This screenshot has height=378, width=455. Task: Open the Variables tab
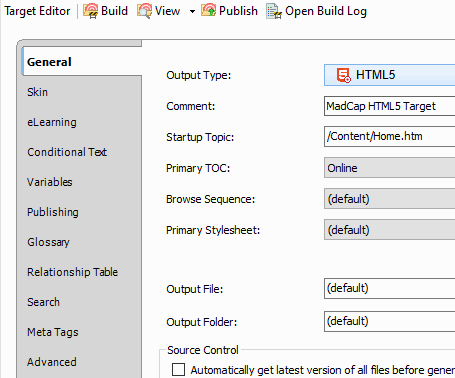tap(50, 182)
